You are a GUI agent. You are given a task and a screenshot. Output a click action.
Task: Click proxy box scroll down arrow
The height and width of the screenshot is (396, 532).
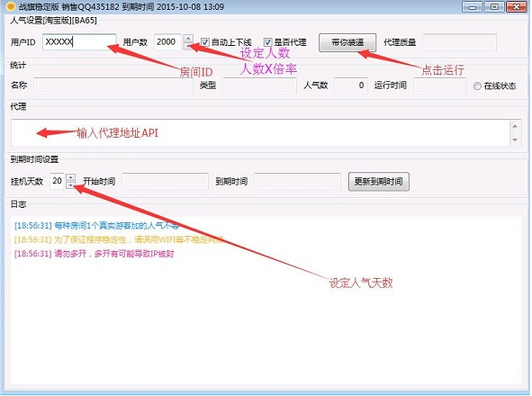[x=515, y=139]
